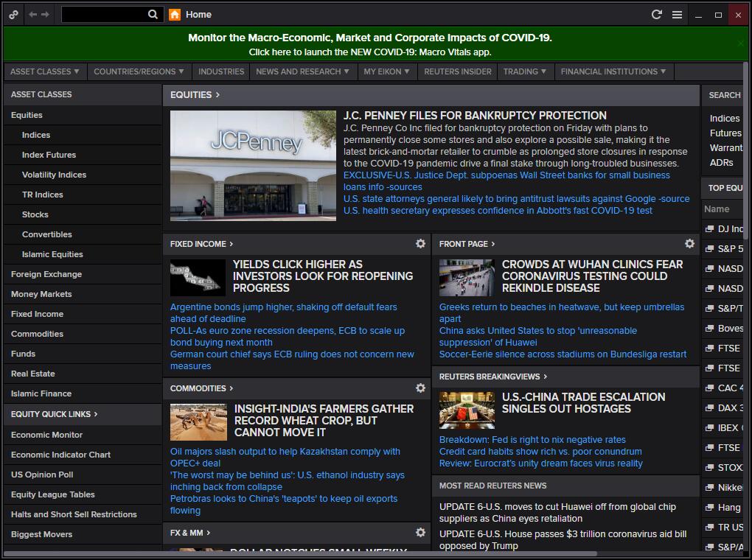The width and height of the screenshot is (752, 560).
Task: Select ADRs in the Search panel
Action: tap(721, 163)
